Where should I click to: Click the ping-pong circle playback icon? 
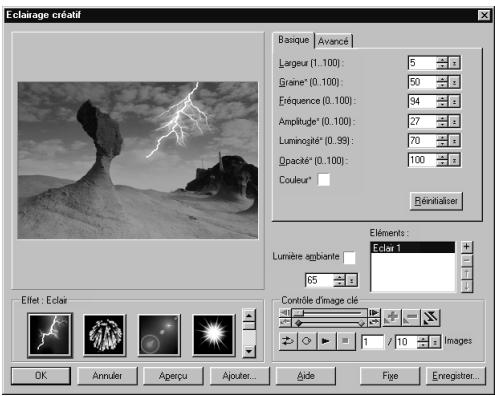tap(307, 341)
